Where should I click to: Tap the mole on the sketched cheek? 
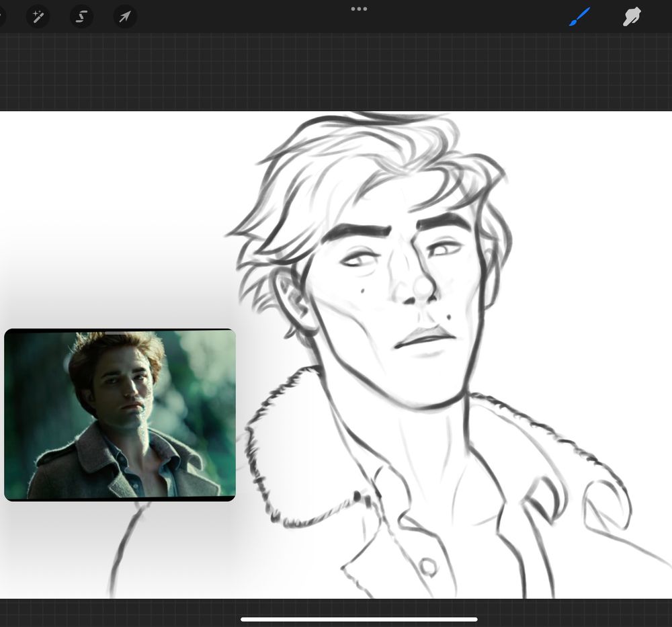click(362, 290)
